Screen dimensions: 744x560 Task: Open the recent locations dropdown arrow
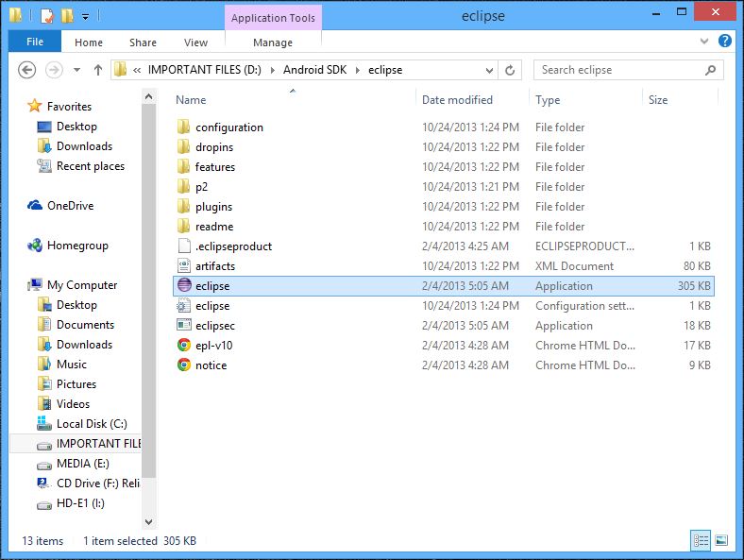[x=76, y=70]
